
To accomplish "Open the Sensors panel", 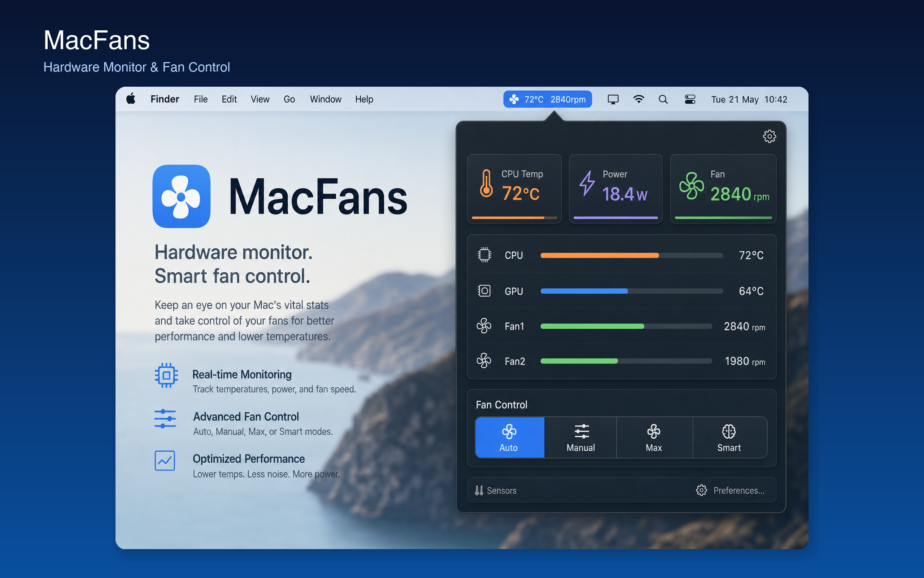I will click(x=496, y=491).
